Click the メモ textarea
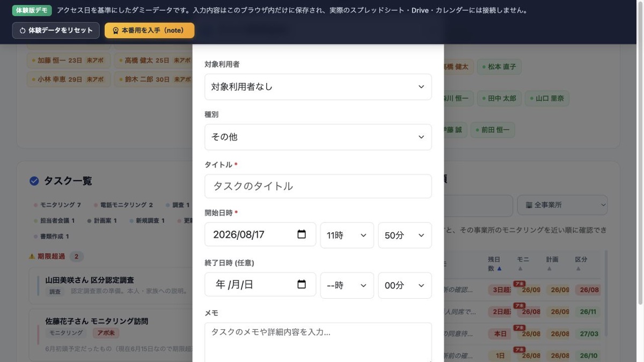644x362 pixels. 318,342
